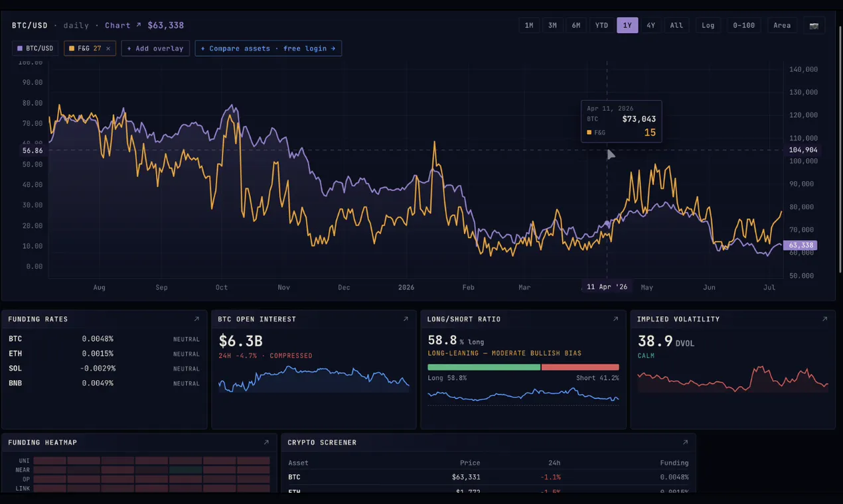Image resolution: width=843 pixels, height=504 pixels.
Task: Click the BTC row in Crypto Screener
Action: point(489,477)
